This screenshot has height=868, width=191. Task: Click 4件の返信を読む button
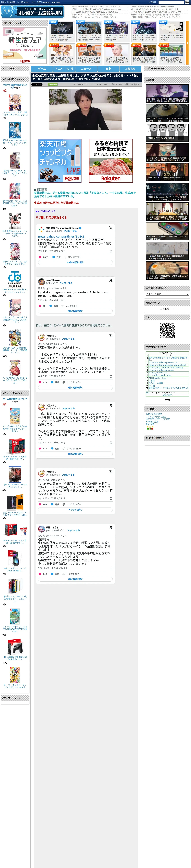click(75, 388)
